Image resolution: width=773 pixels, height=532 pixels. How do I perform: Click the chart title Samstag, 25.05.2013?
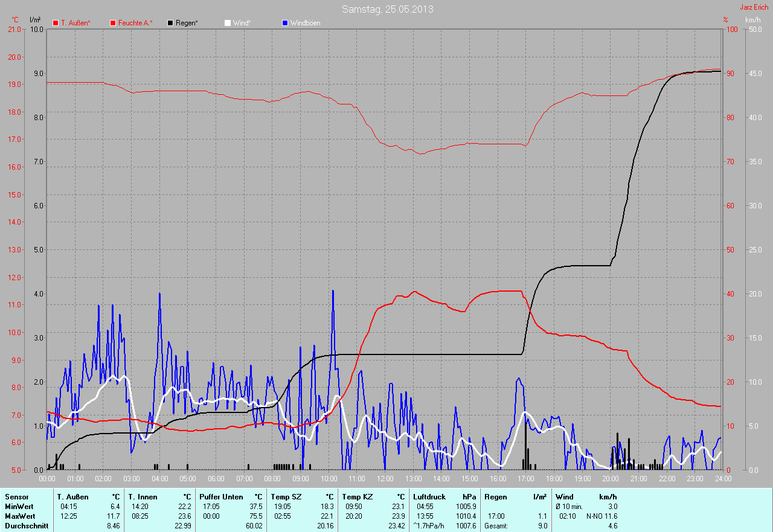pyautogui.click(x=387, y=9)
